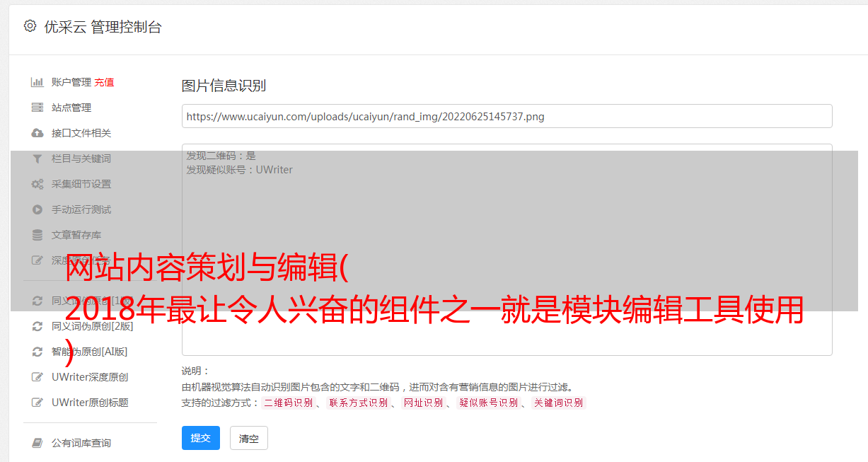
Task: Open 站点管理 in the sidebar
Action: coord(71,108)
